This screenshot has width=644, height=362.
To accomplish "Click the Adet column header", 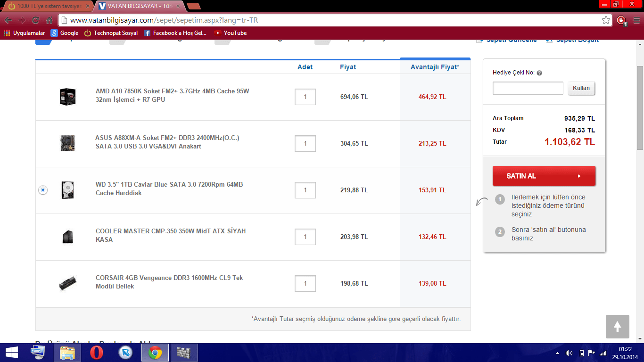I will click(305, 67).
